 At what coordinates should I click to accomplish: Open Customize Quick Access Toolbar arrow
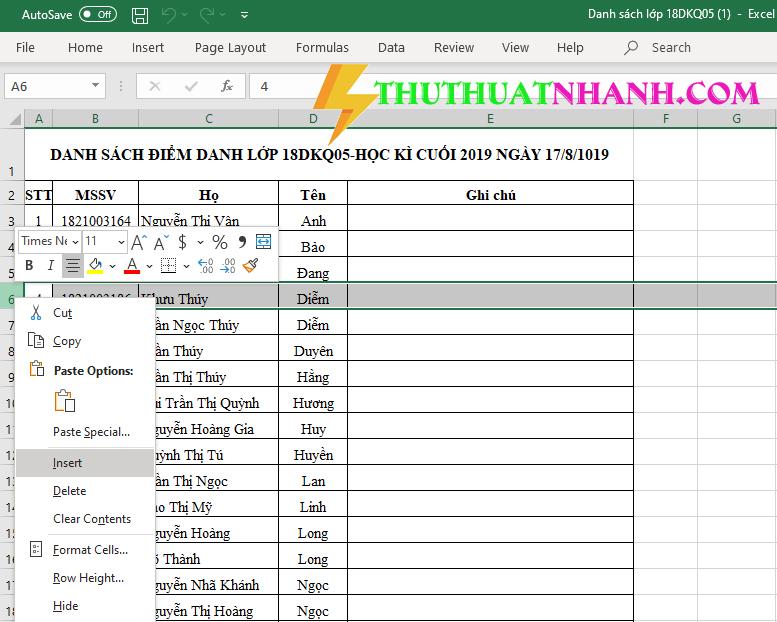pyautogui.click(x=244, y=15)
